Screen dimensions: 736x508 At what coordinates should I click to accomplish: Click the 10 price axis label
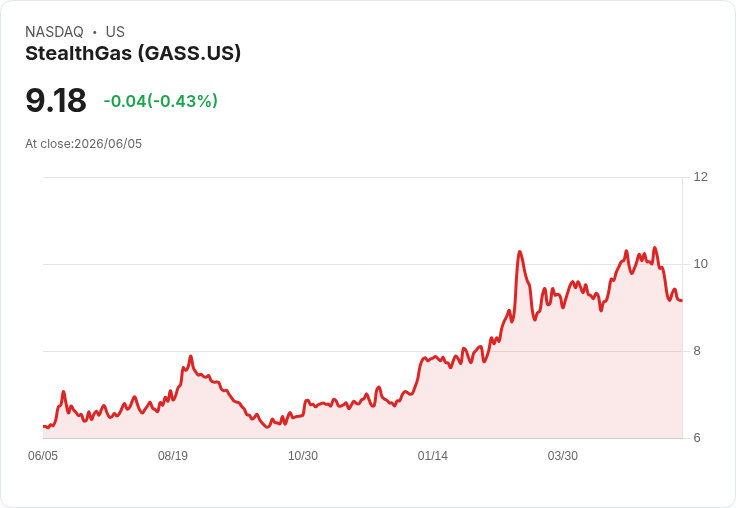click(700, 264)
